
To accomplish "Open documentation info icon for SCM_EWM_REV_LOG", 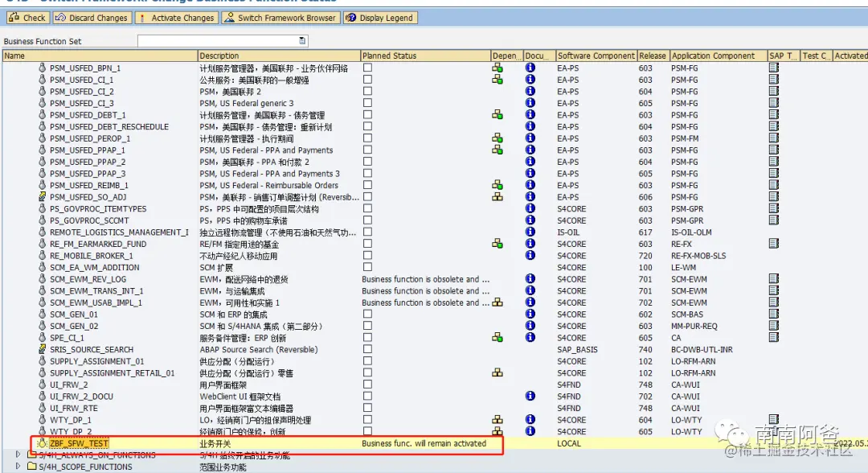I will click(x=530, y=278).
